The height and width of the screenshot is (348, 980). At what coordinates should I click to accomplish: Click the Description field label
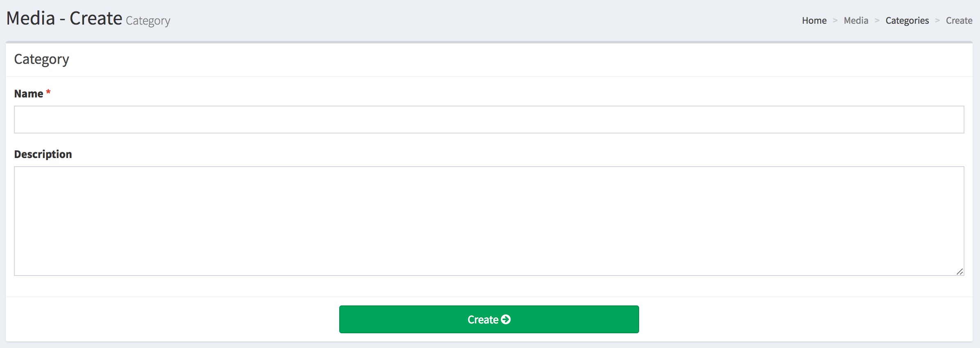pyautogui.click(x=43, y=154)
